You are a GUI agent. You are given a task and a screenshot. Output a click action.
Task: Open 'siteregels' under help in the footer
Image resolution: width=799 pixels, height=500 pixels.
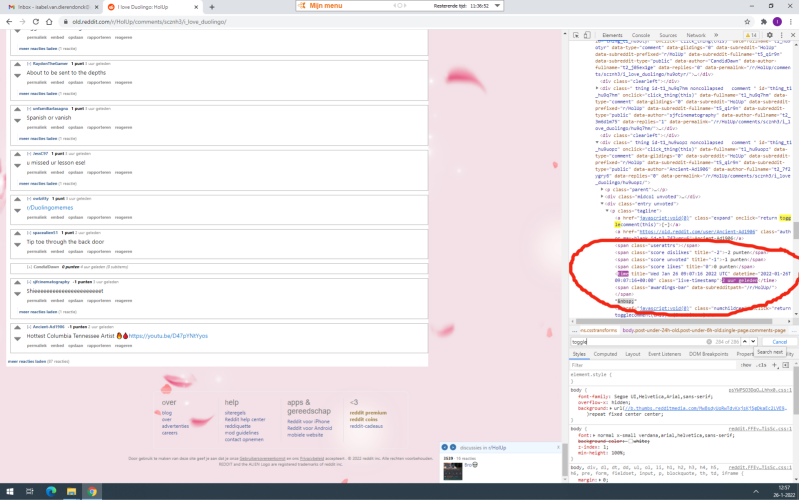click(235, 413)
